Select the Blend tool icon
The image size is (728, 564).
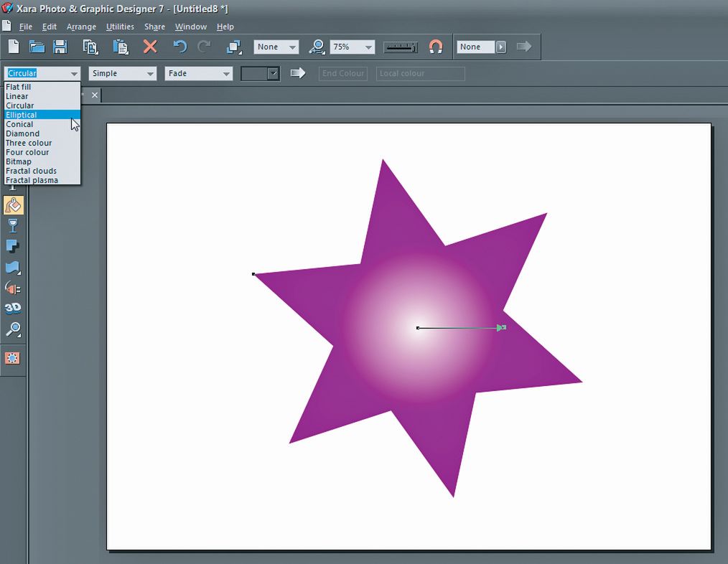point(12,288)
